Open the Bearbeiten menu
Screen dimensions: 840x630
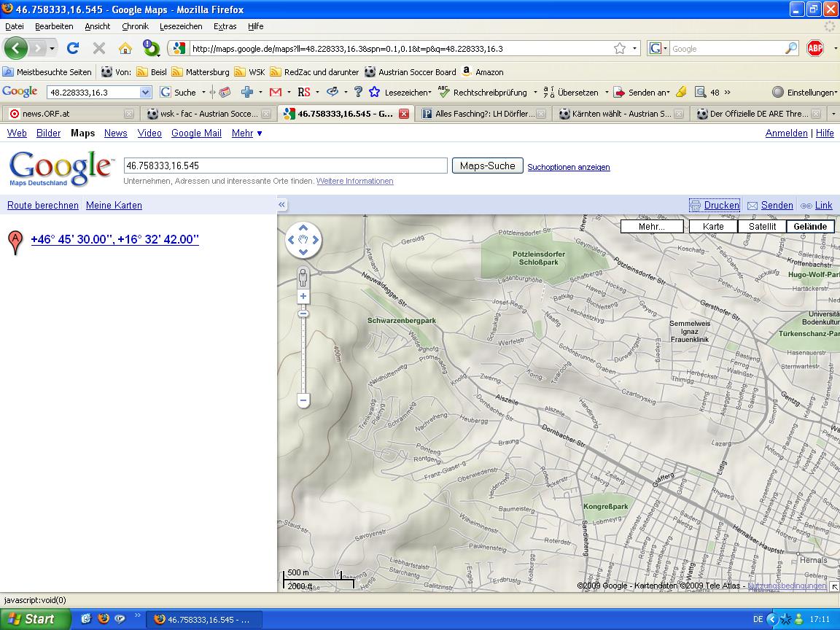coord(54,26)
